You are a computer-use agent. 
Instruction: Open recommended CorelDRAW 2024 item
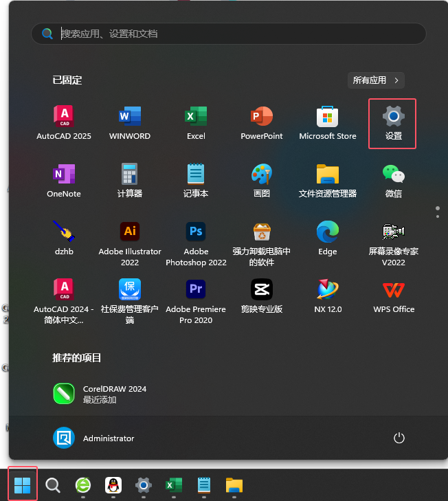coord(100,394)
